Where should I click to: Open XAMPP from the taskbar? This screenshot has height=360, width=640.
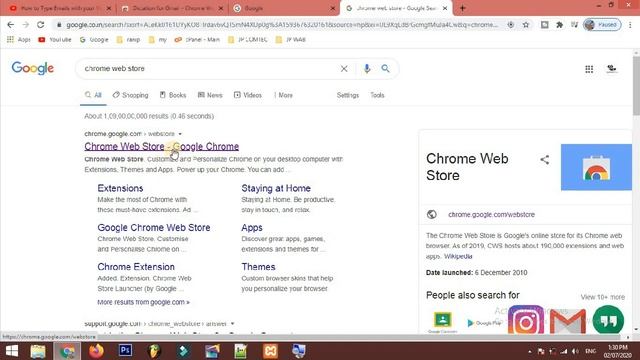pos(270,351)
